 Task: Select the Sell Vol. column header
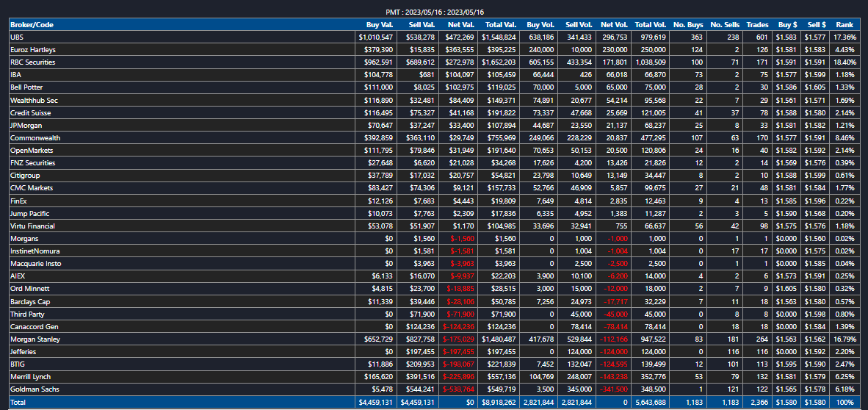pyautogui.click(x=579, y=24)
